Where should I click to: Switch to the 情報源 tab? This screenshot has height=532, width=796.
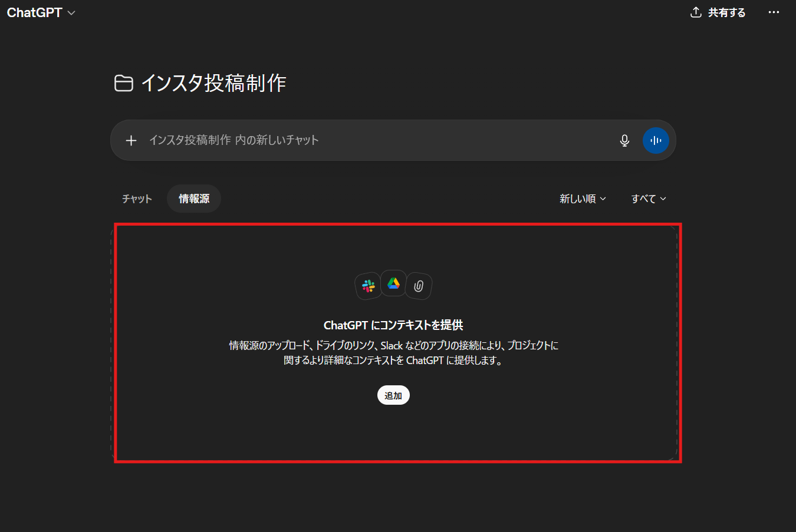(x=194, y=199)
